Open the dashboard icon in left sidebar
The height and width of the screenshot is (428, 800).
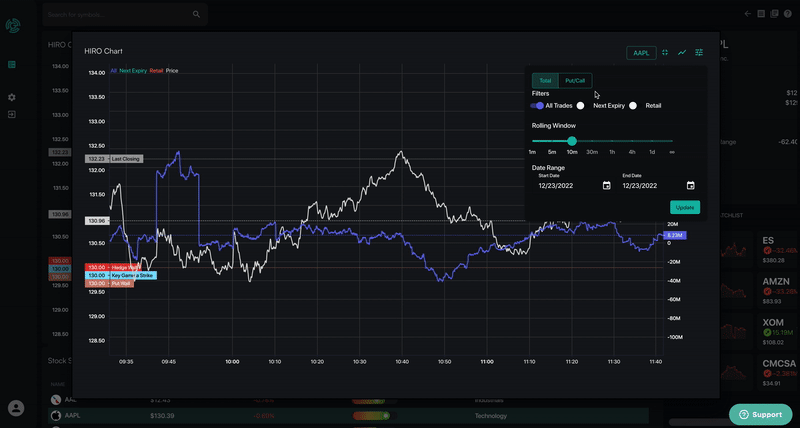click(x=12, y=65)
